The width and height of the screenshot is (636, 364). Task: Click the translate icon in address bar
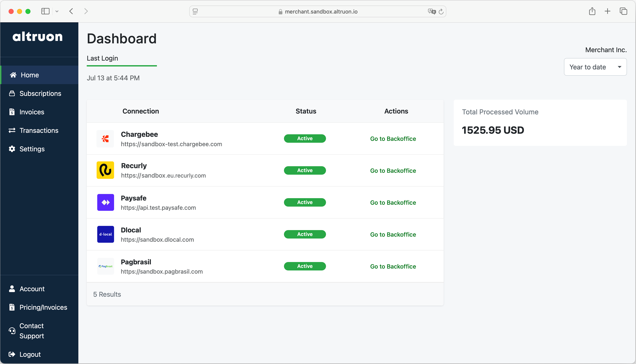[432, 12]
